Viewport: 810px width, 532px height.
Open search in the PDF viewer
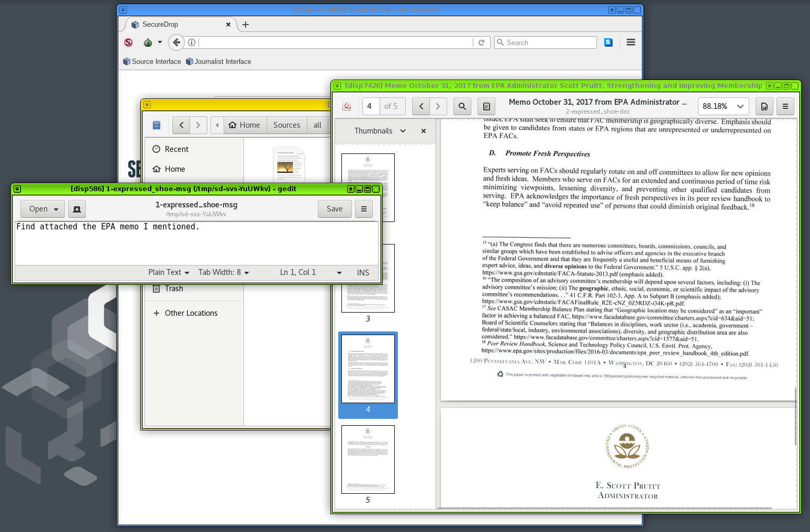pyautogui.click(x=462, y=106)
